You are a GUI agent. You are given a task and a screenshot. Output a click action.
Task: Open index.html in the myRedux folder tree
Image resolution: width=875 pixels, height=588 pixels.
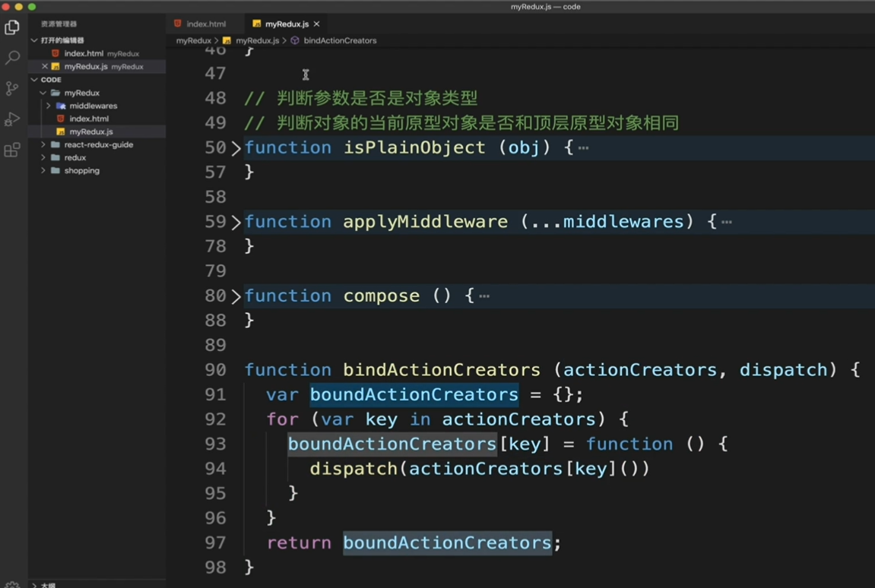89,119
